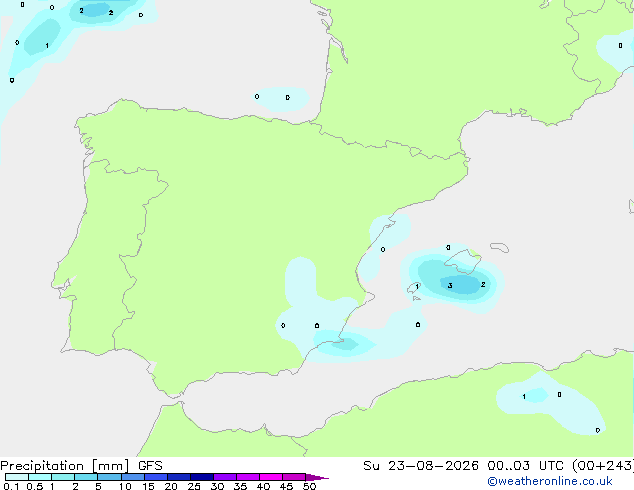
Task: Click the '1' precipitation value at Ibiza
Action: point(417,287)
